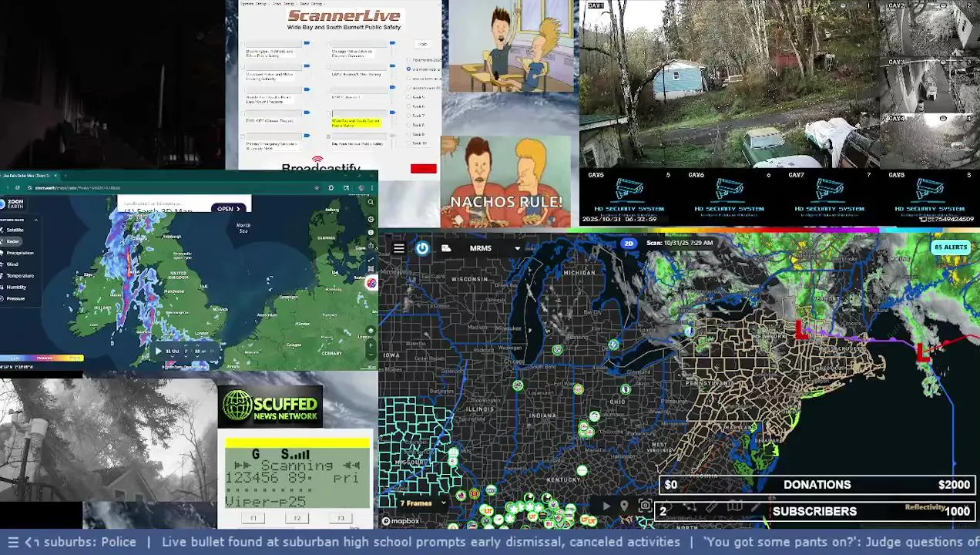Open the news ticker hamburger menu
Image resolution: width=980 pixels, height=555 pixels.
12,542
